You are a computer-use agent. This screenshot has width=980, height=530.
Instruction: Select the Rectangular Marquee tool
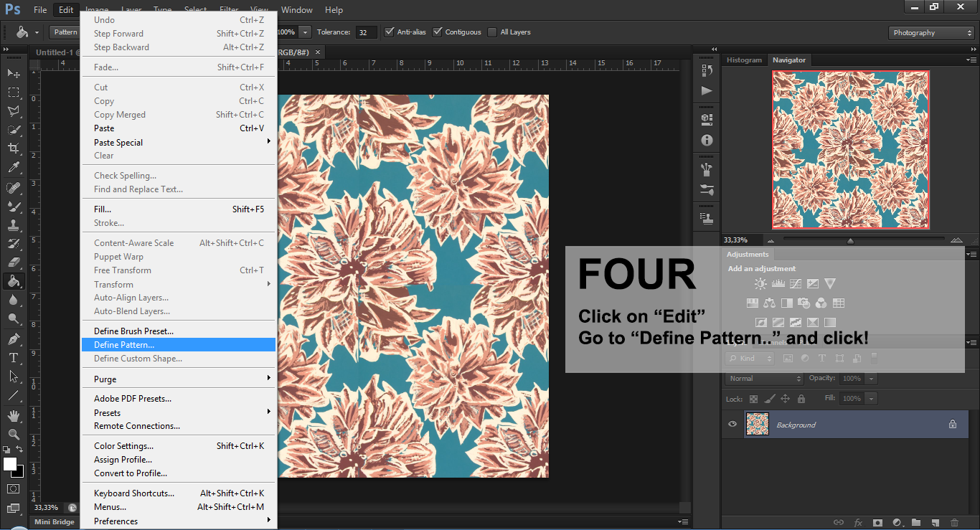(x=14, y=93)
